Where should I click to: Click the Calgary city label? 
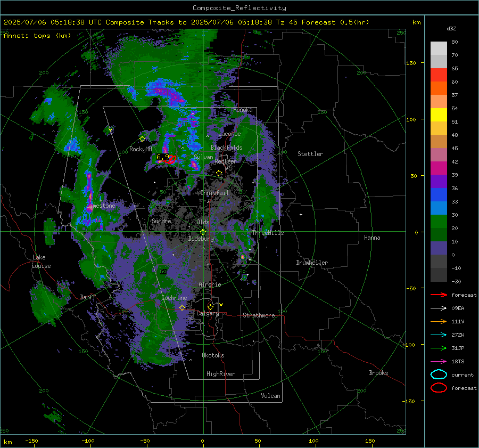[x=208, y=313]
